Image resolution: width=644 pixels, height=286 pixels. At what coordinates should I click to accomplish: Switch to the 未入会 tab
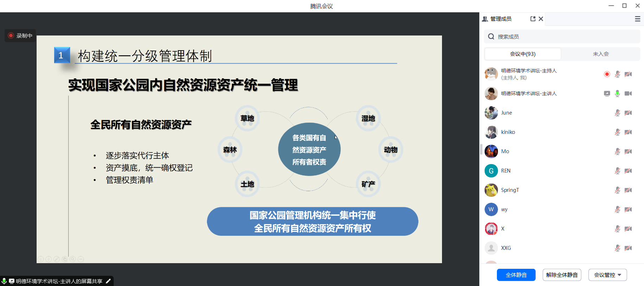coord(601,54)
